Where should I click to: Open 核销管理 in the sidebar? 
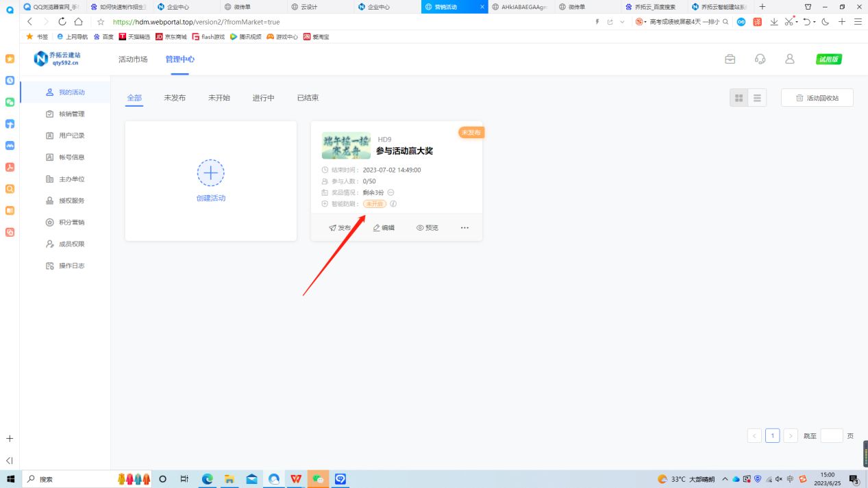click(x=71, y=114)
